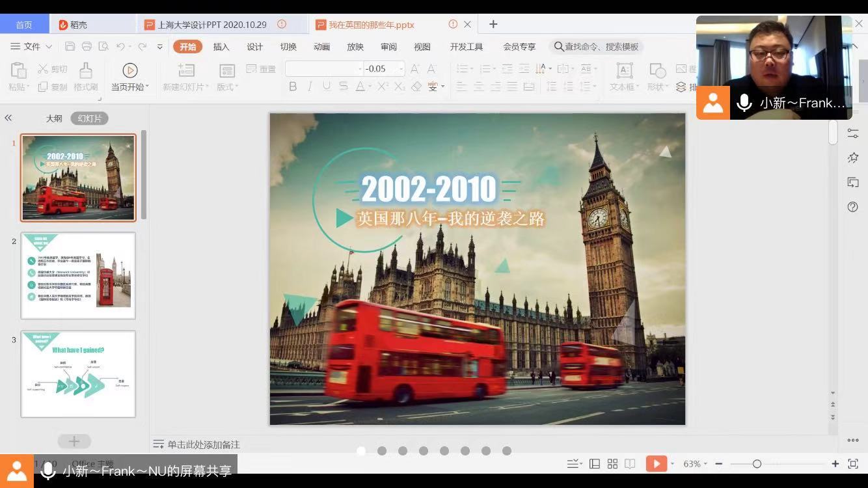Expand slideshow play options arrow in status bar
Viewport: 868px width, 488px height.
(x=672, y=464)
